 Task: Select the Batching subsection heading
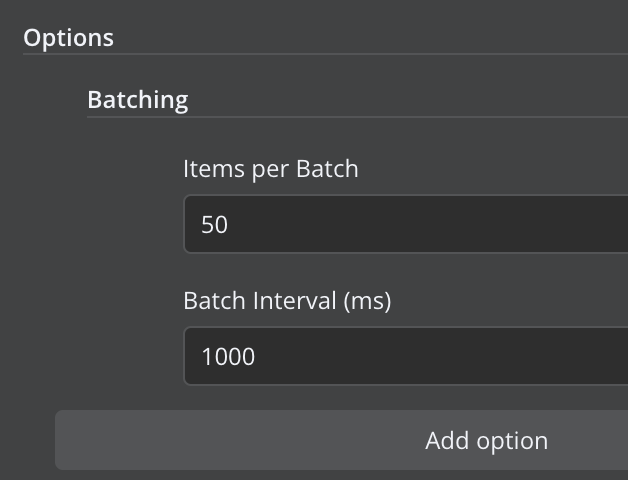(x=138, y=100)
